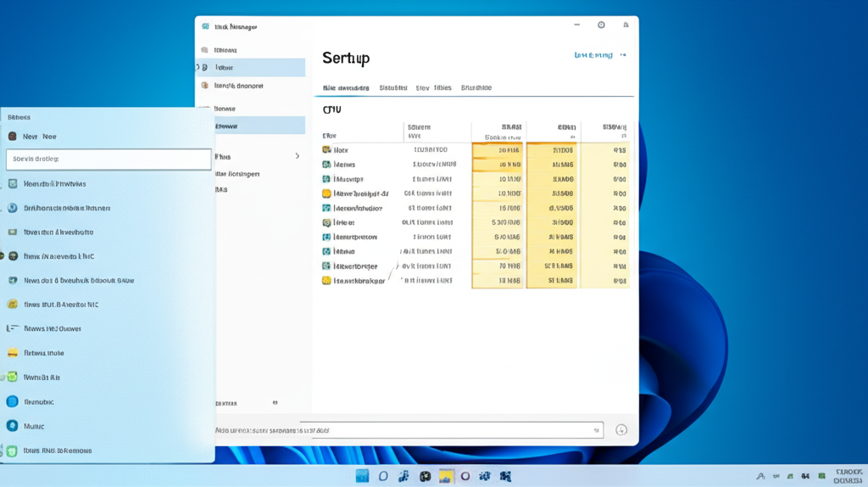Click the yellow icon in the last table row
Screen dimensions: 868x487
[x=326, y=280]
